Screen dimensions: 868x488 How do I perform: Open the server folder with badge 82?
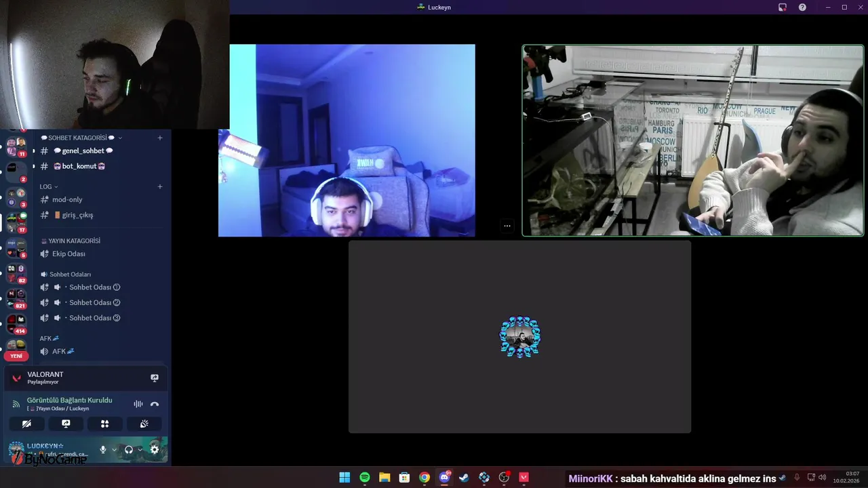coord(16,272)
